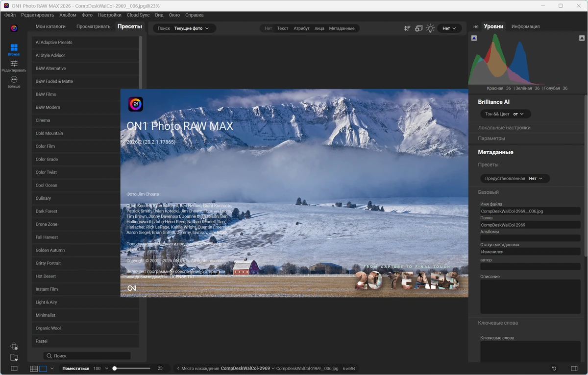
Task: Expand the Ключевые слова section
Action: tap(498, 323)
